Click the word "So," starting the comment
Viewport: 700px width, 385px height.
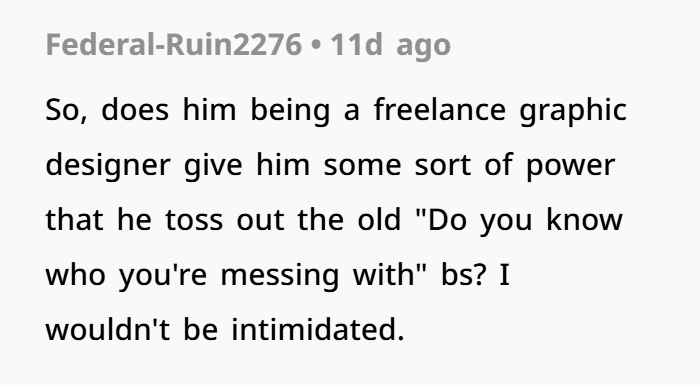pos(67,110)
